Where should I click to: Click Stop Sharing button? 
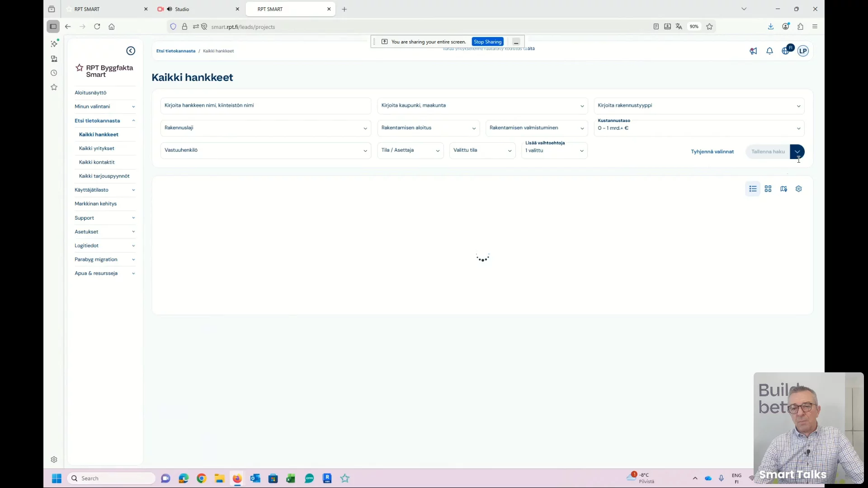tap(487, 42)
